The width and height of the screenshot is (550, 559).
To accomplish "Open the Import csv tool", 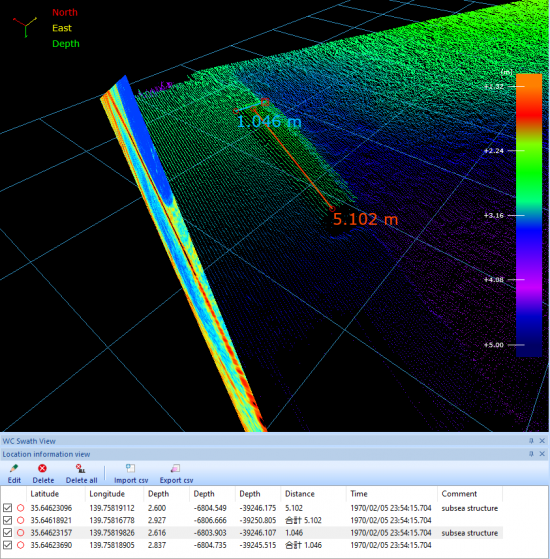I will [x=130, y=468].
